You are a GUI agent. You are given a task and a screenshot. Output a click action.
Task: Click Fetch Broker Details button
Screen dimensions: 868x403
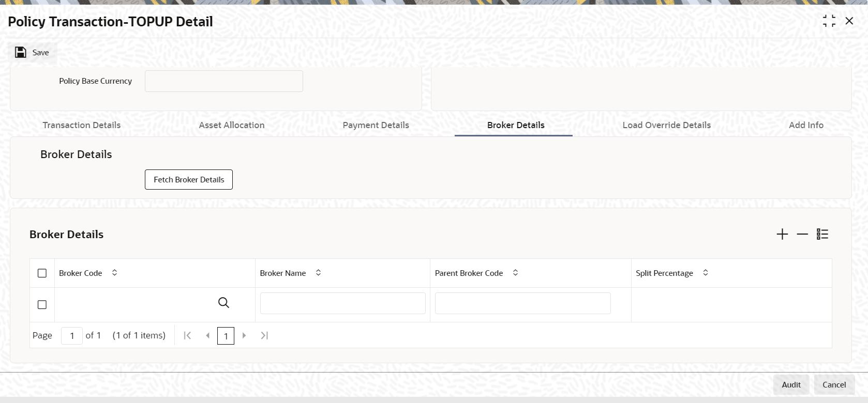click(x=189, y=179)
